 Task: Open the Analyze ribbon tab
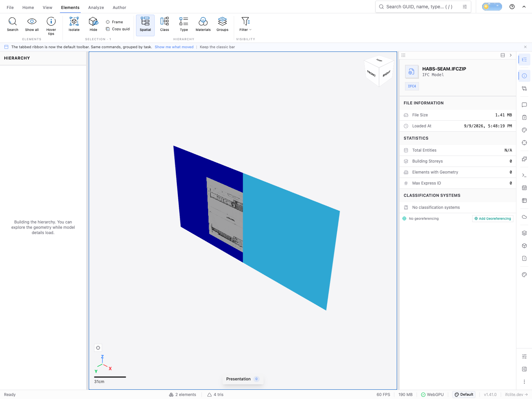tap(96, 7)
